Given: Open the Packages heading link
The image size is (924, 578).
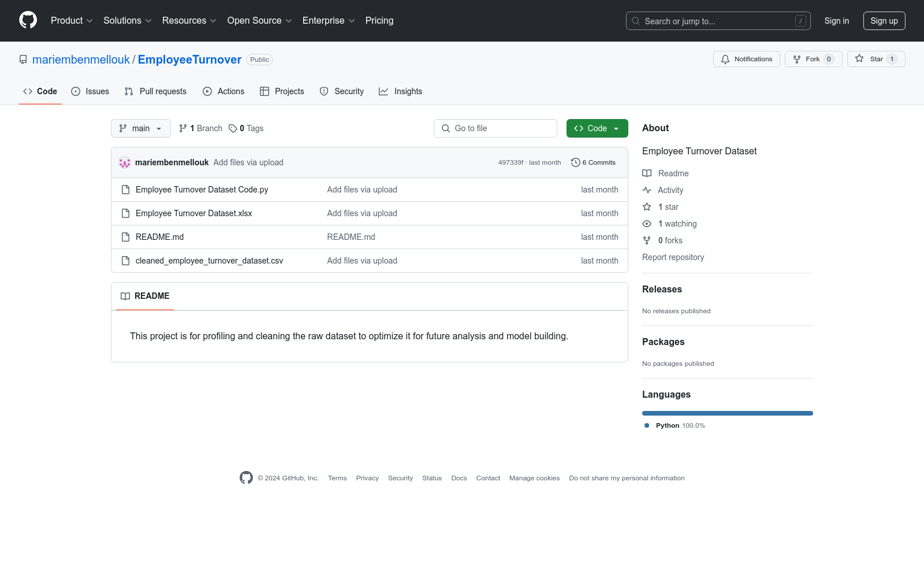Looking at the screenshot, I should [x=663, y=342].
